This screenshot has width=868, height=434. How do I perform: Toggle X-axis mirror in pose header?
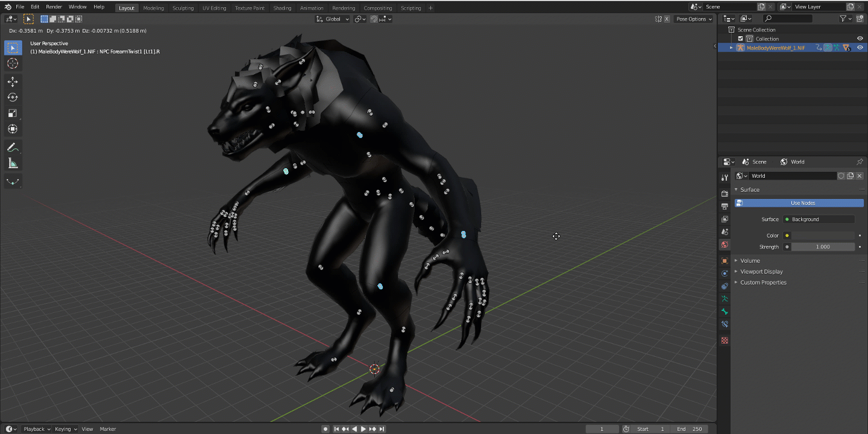(x=667, y=19)
